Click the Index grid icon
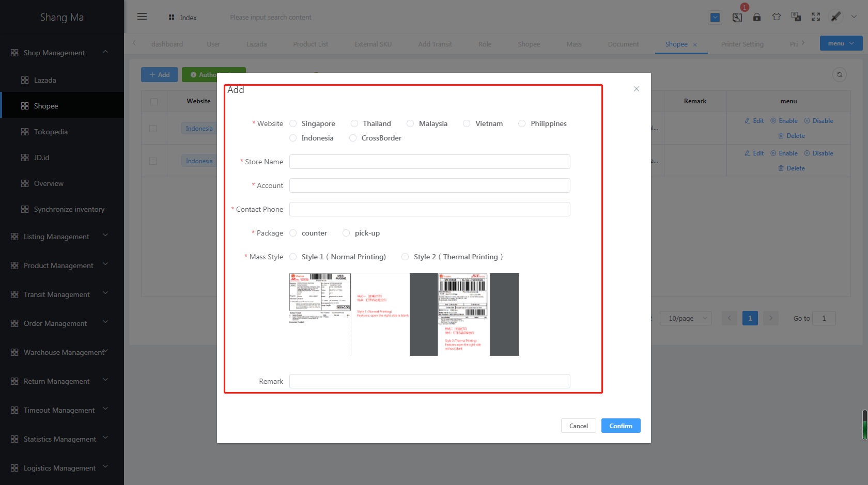 (x=172, y=17)
